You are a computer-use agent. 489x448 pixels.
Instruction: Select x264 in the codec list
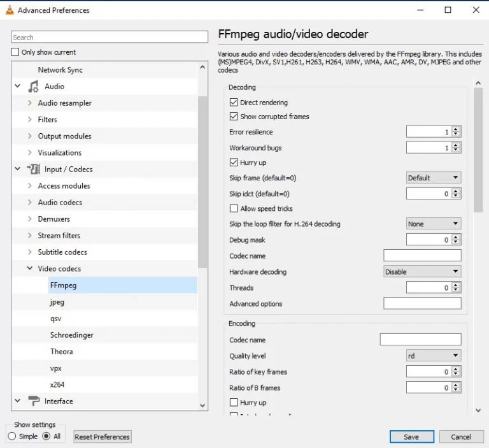pyautogui.click(x=57, y=385)
